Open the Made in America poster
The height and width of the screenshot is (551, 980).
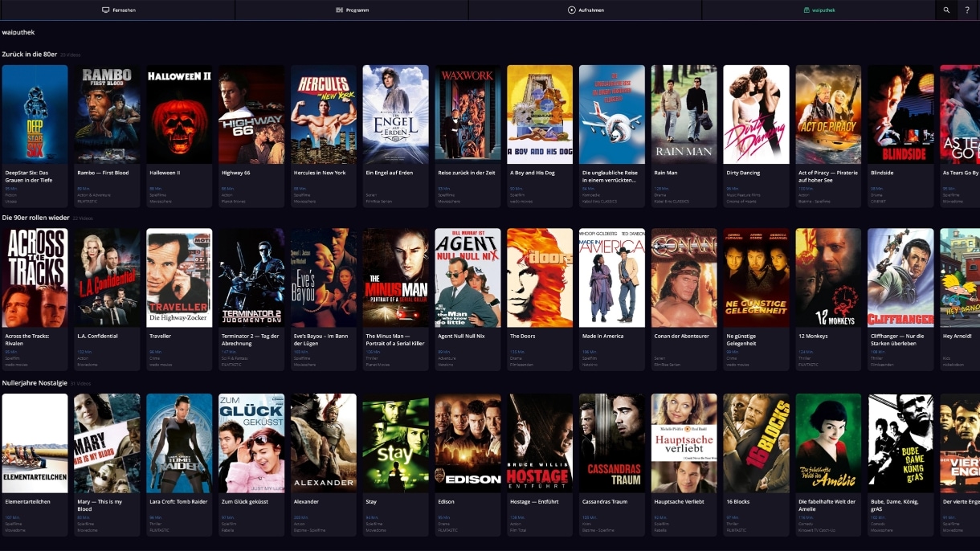(612, 278)
